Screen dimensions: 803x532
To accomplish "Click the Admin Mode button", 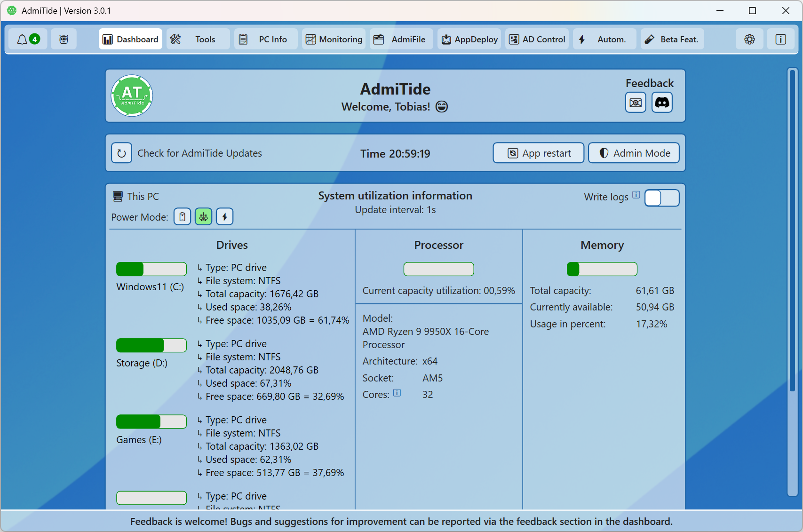I will [x=634, y=153].
